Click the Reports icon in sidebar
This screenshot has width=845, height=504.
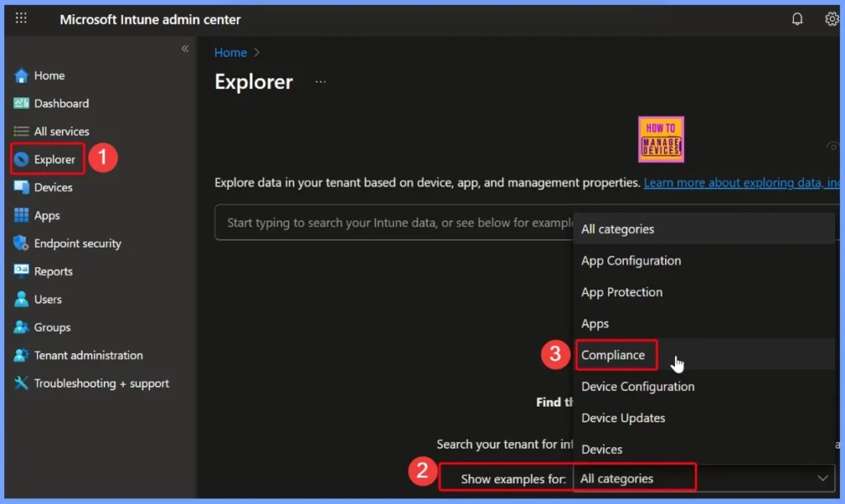point(21,271)
